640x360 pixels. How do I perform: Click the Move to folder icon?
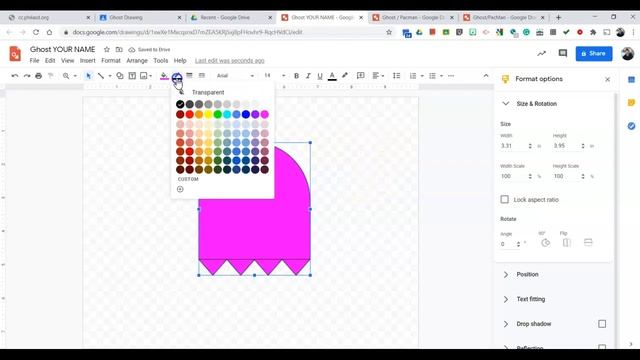[119, 49]
